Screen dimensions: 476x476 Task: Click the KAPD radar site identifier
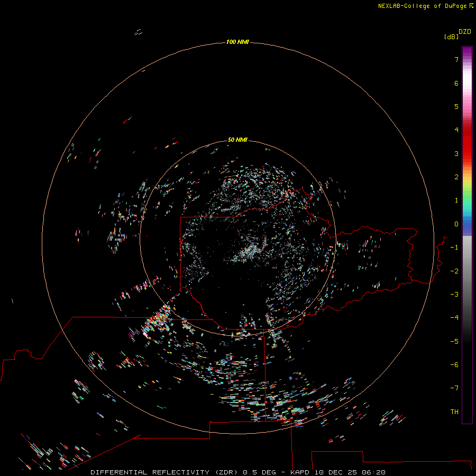tap(300, 472)
